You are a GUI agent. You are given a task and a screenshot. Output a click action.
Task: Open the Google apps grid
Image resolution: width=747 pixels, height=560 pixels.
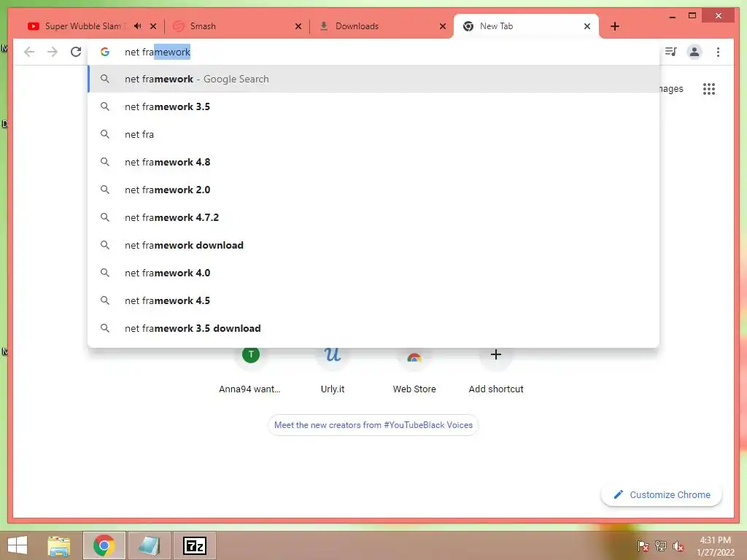coord(709,88)
